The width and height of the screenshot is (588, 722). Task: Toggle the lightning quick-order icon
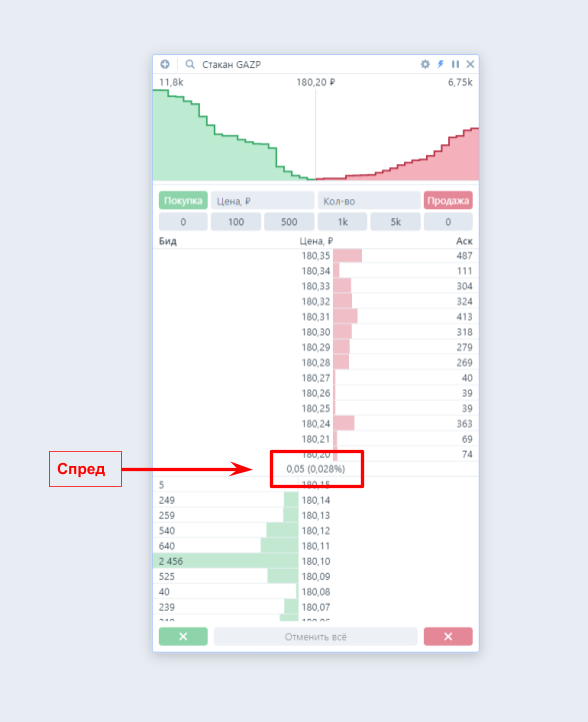(x=441, y=64)
